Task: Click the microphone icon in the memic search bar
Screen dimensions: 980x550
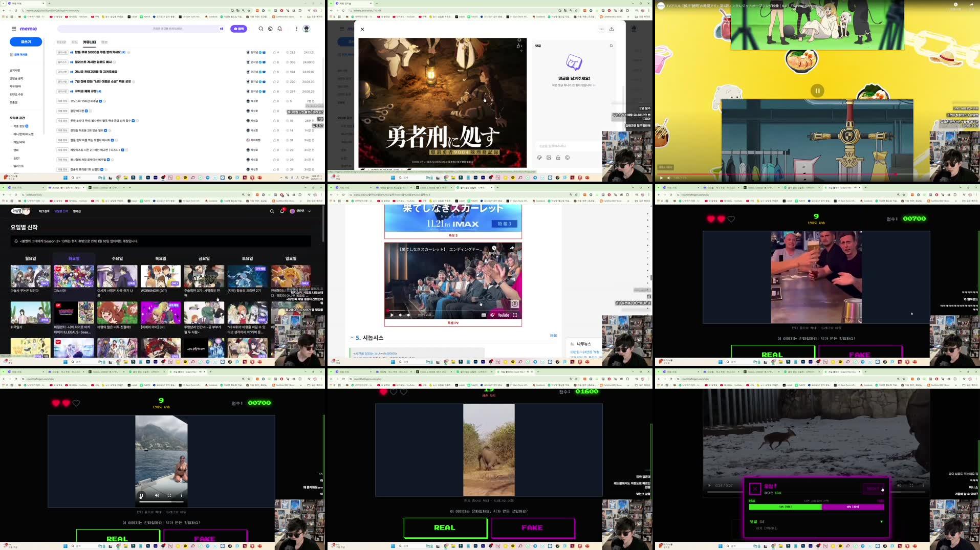Action: click(221, 29)
